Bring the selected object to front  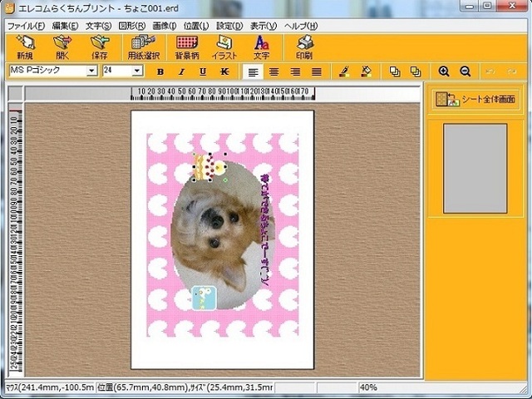394,71
